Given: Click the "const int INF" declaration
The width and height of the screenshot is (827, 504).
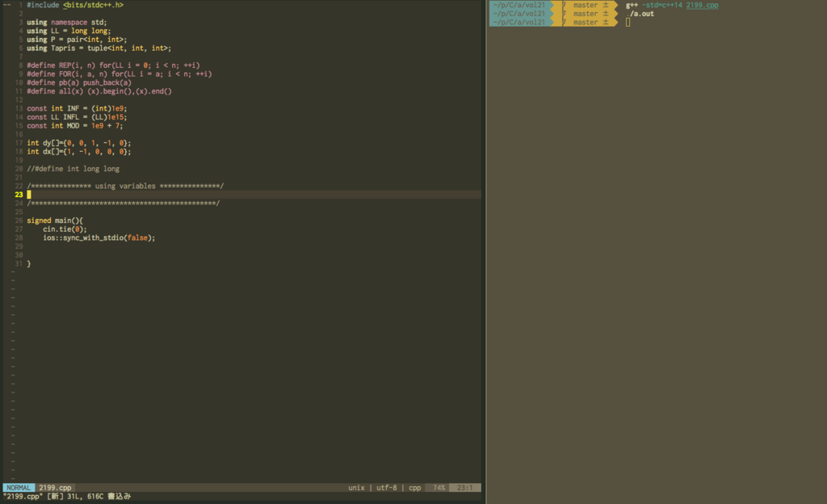Looking at the screenshot, I should coord(77,108).
